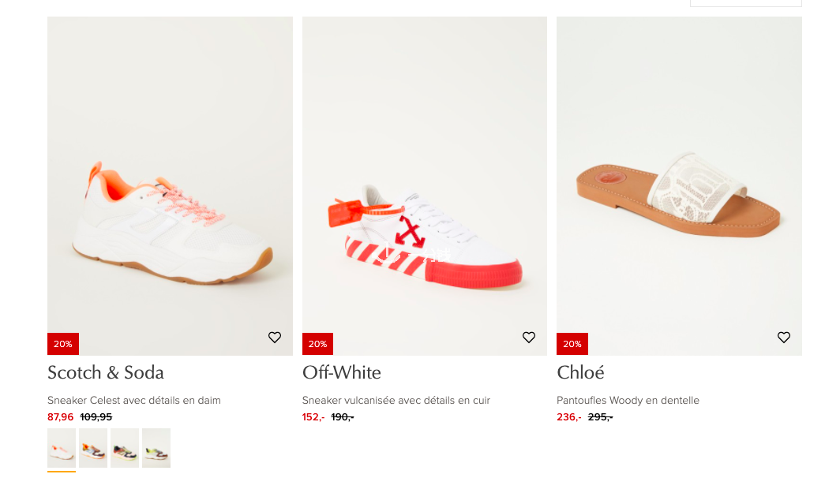Screen dimensions: 825x504
Task: Click 20% discount badge on Off-White sneaker
Action: pos(318,344)
